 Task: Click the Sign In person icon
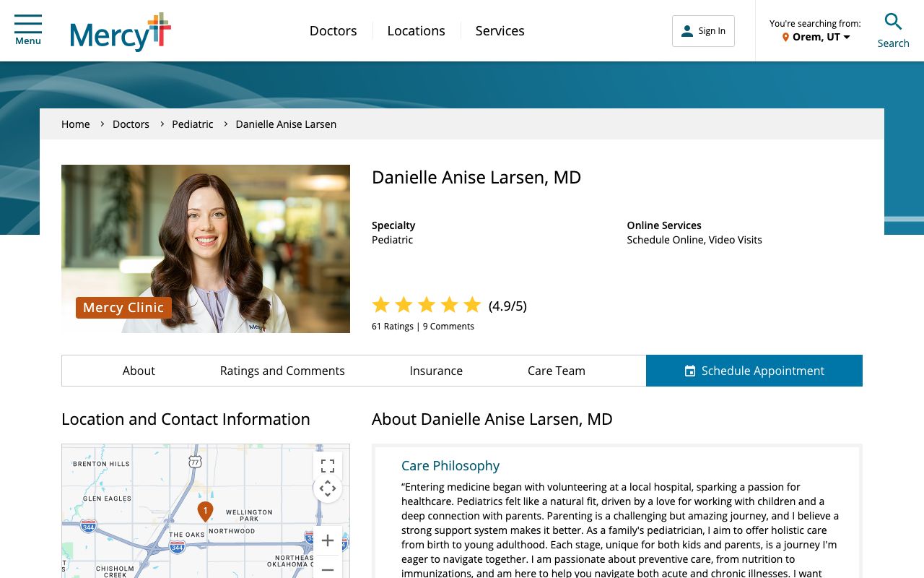pyautogui.click(x=687, y=30)
